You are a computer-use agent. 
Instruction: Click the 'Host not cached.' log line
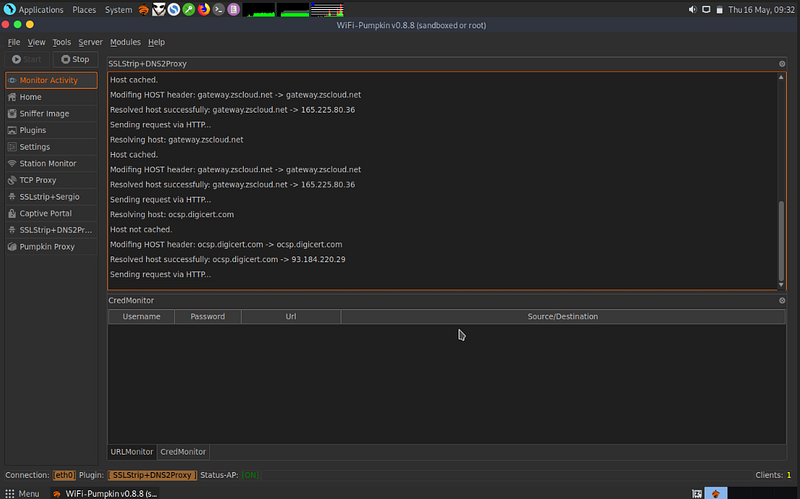(141, 230)
